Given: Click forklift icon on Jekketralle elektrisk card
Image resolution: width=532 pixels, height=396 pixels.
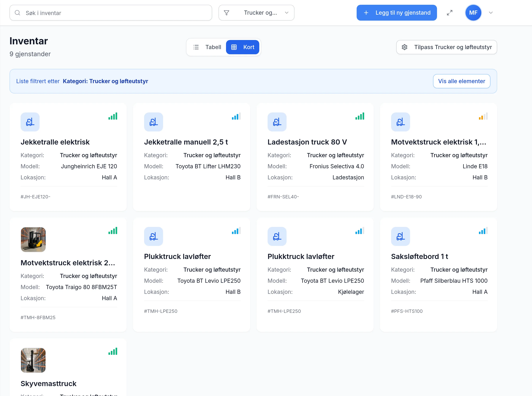Looking at the screenshot, I should (x=30, y=122).
